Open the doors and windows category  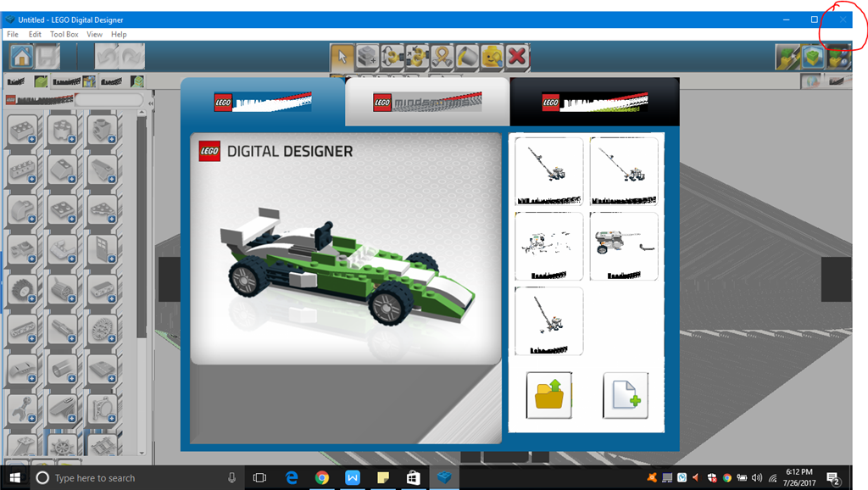pos(103,250)
